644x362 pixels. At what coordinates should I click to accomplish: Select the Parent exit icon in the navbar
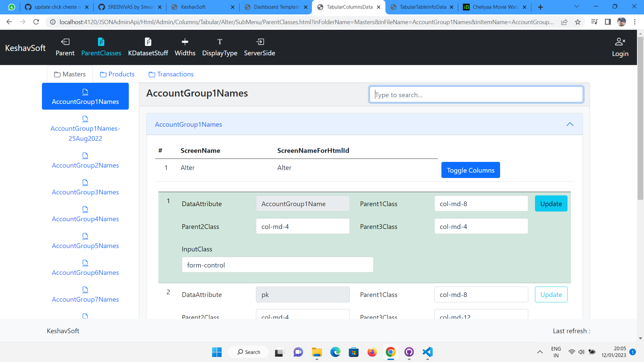coord(65,42)
